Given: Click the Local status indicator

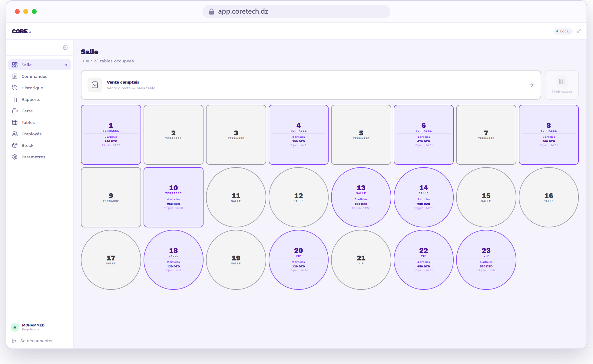Looking at the screenshot, I should pyautogui.click(x=563, y=31).
